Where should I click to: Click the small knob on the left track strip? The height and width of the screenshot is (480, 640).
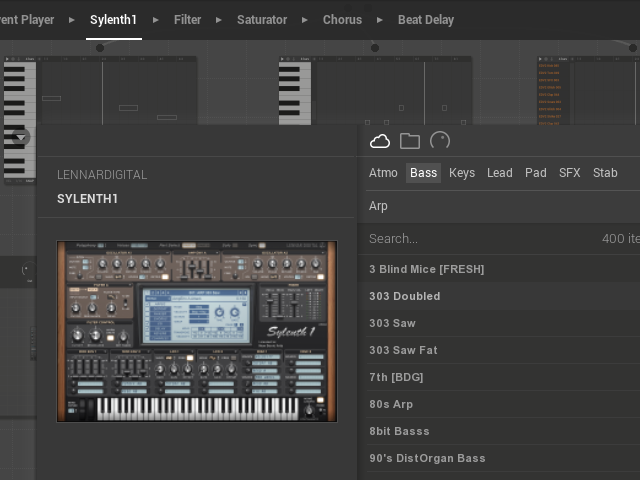[x=28, y=270]
